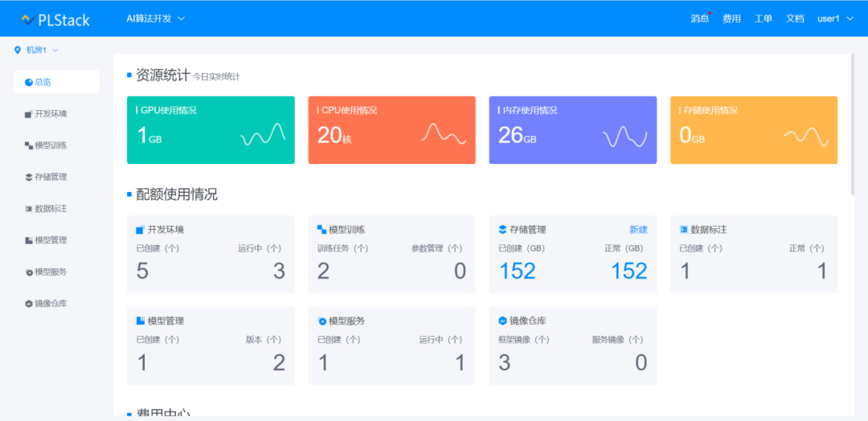Click the pie chart icon next to 总览

pyautogui.click(x=29, y=82)
